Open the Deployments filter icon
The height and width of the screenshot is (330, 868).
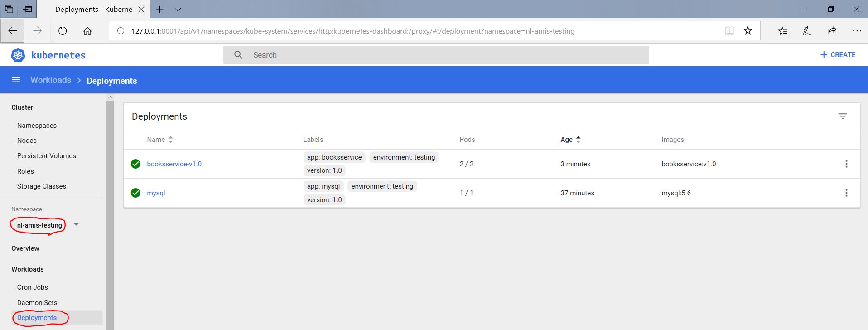(x=842, y=116)
